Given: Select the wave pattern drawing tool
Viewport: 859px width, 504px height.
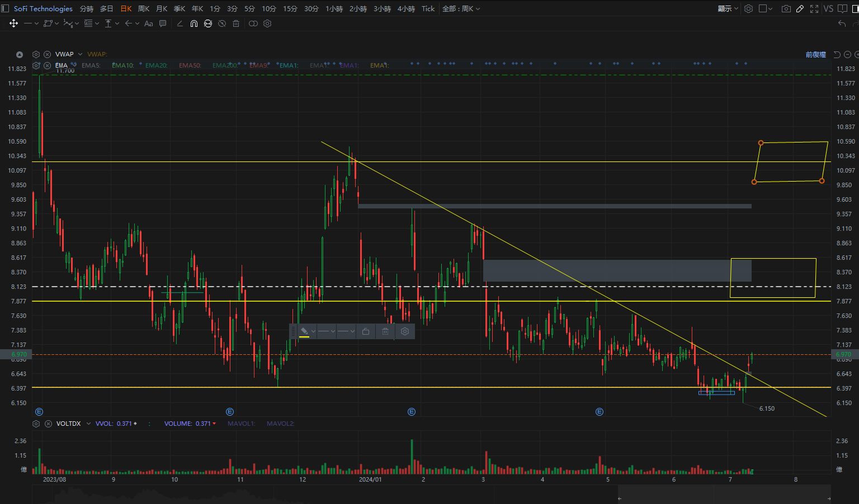Looking at the screenshot, I should point(68,23).
